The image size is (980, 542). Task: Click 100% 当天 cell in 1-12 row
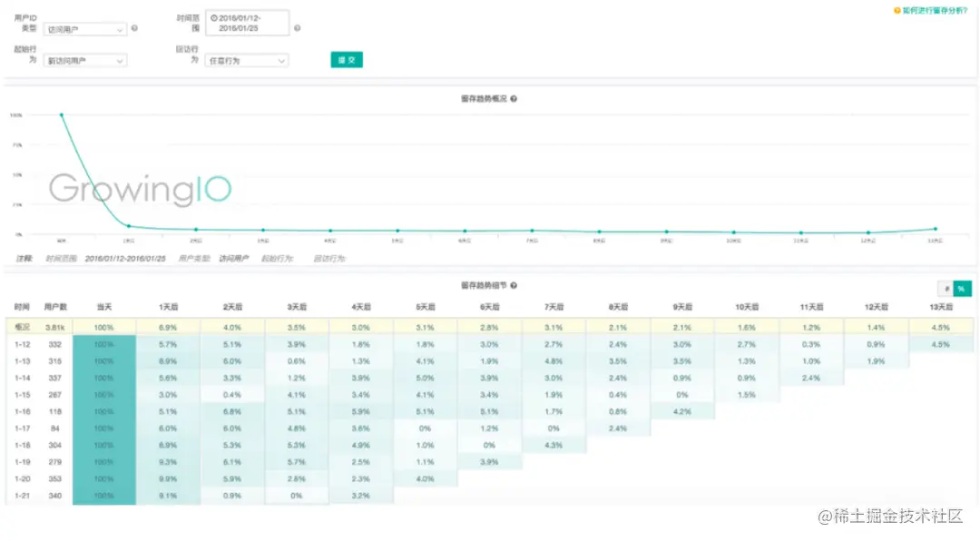coord(104,344)
